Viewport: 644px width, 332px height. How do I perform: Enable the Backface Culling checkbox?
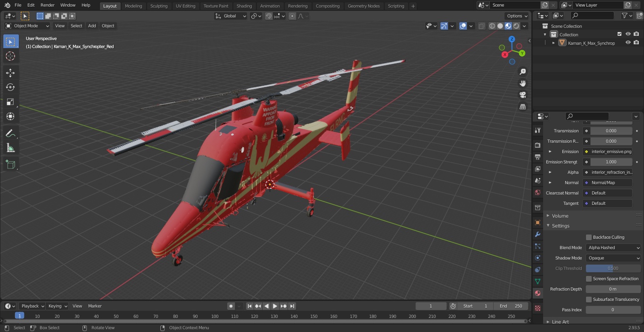[x=589, y=237]
